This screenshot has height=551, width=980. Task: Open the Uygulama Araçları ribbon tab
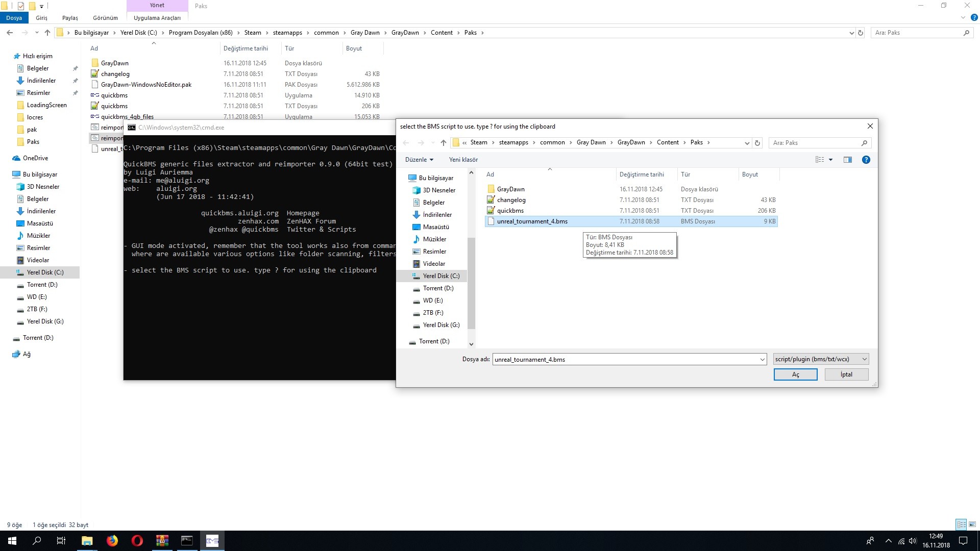157,18
